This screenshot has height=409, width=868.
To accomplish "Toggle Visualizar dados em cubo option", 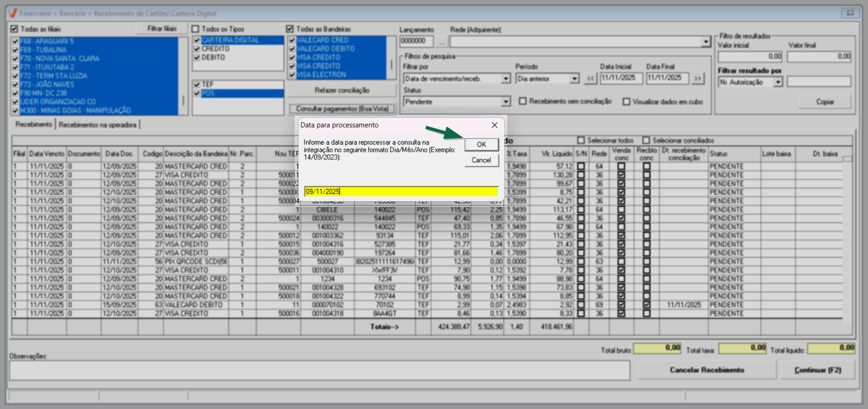I will (626, 102).
